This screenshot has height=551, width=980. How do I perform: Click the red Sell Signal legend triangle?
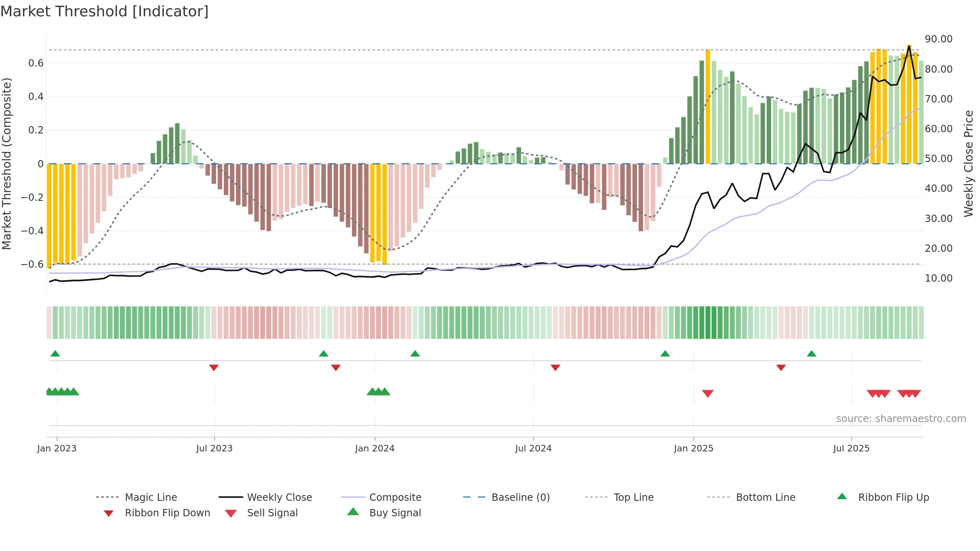coord(231,513)
